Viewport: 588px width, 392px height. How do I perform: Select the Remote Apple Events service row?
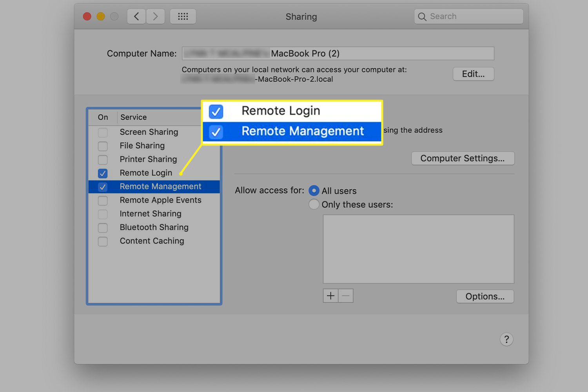coord(154,200)
